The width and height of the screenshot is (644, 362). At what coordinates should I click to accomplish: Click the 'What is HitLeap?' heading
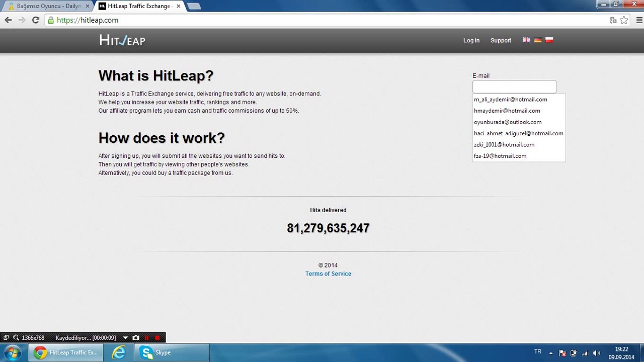[x=156, y=75]
